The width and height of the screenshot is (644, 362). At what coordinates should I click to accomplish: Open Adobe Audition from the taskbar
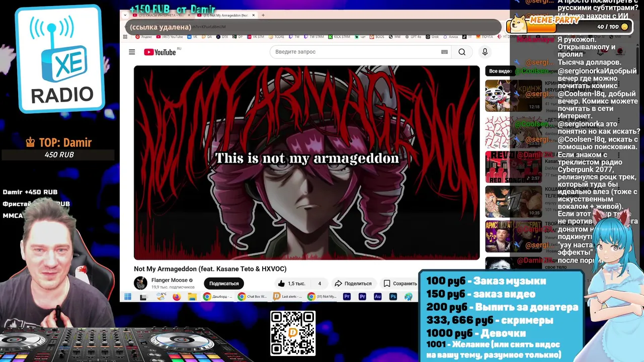tap(378, 297)
